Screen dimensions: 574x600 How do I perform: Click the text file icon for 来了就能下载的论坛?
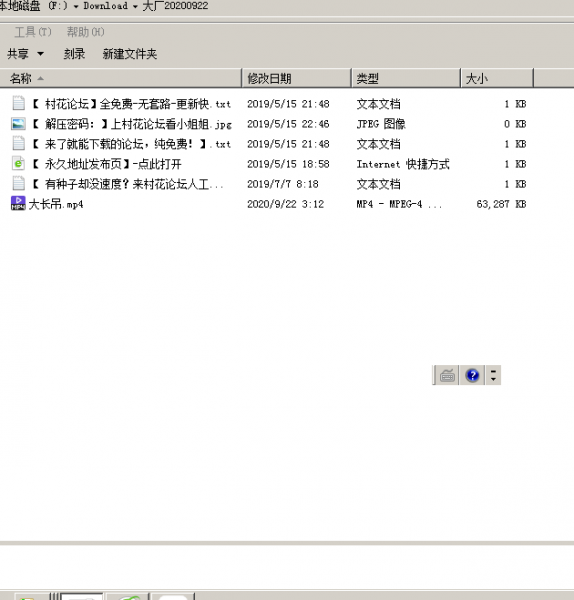coord(18,143)
